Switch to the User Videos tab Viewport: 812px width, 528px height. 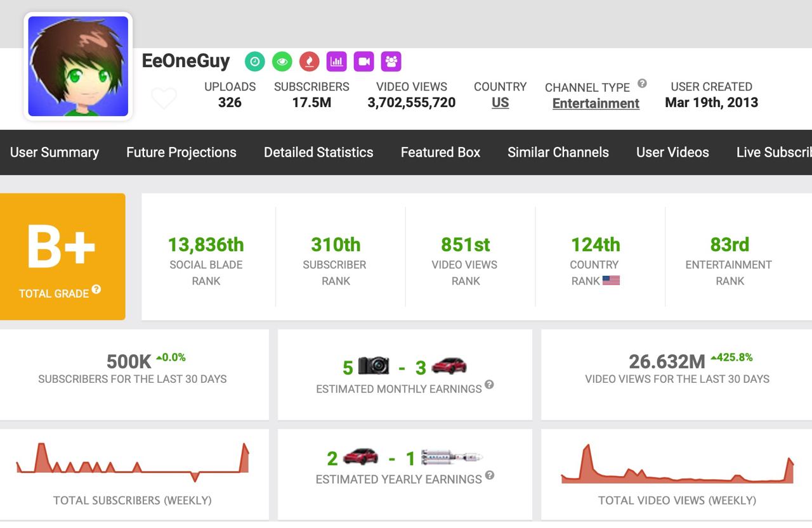pyautogui.click(x=672, y=152)
